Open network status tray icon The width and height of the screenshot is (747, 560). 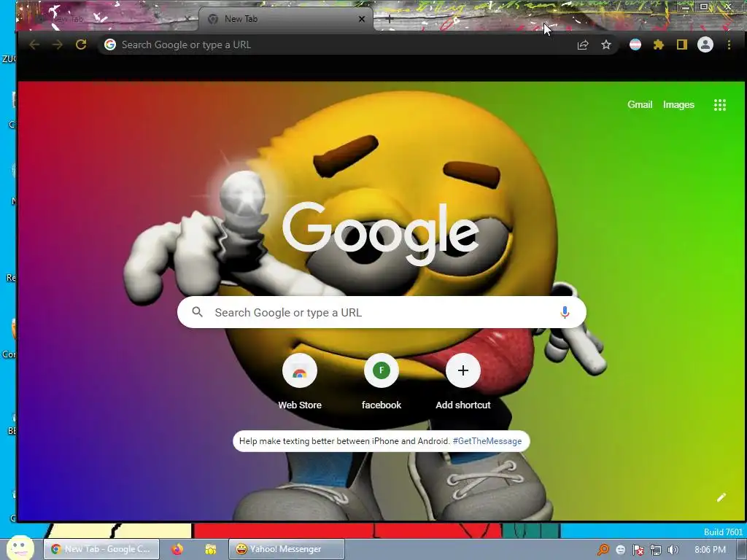tap(656, 550)
